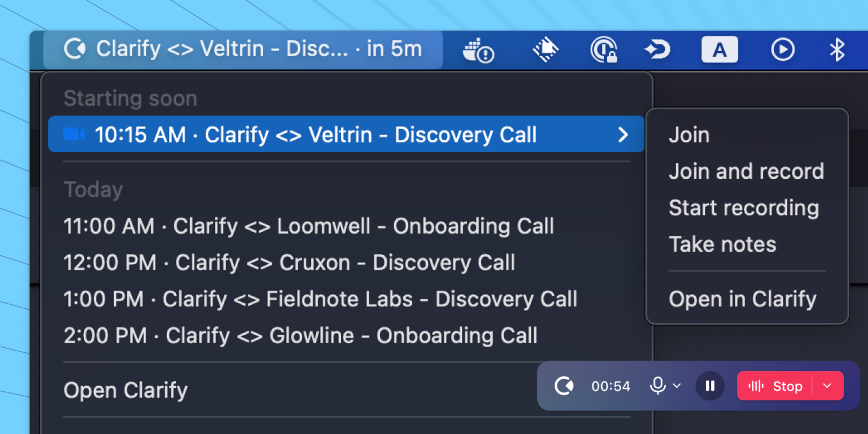Open the dropdown arrow next to Stop

[x=827, y=386]
